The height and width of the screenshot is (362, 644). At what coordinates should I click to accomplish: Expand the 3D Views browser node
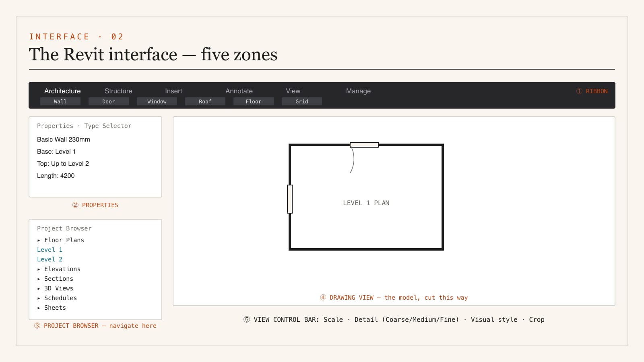click(55, 288)
